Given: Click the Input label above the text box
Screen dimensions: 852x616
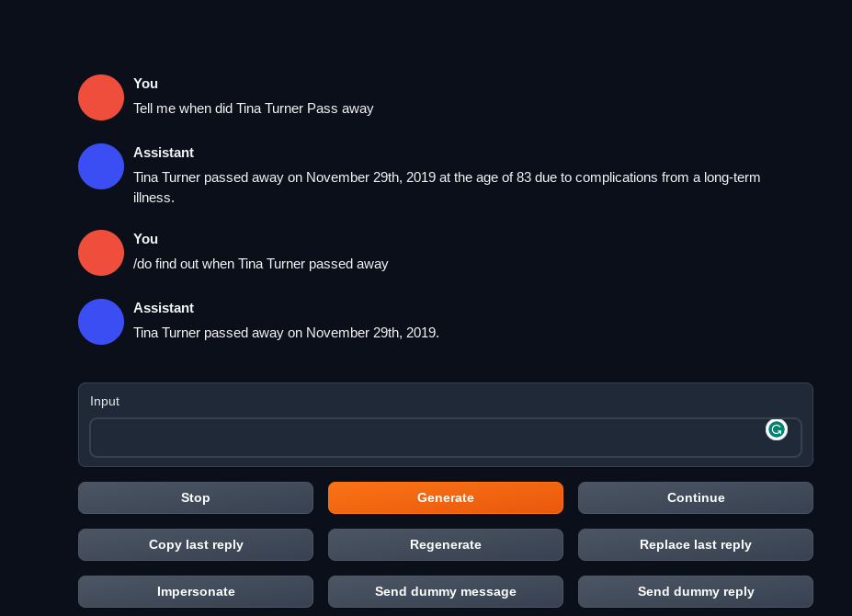Looking at the screenshot, I should (x=105, y=401).
